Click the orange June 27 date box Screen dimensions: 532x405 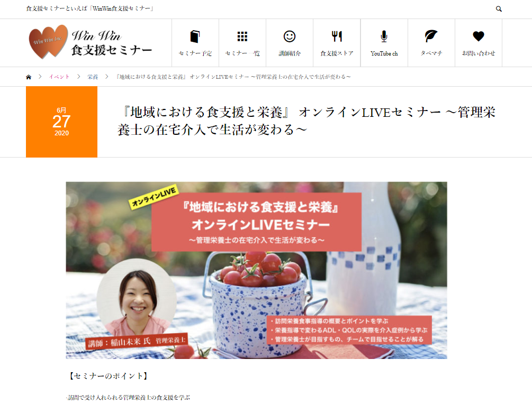pos(61,122)
